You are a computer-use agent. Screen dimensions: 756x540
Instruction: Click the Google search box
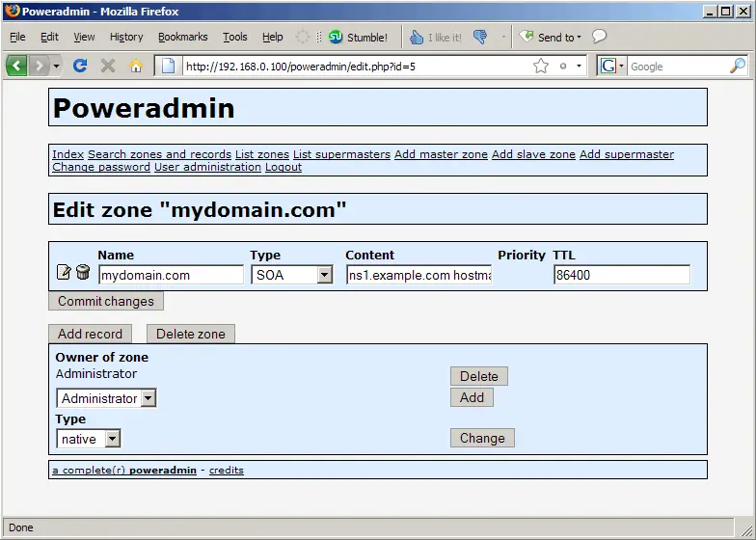677,66
